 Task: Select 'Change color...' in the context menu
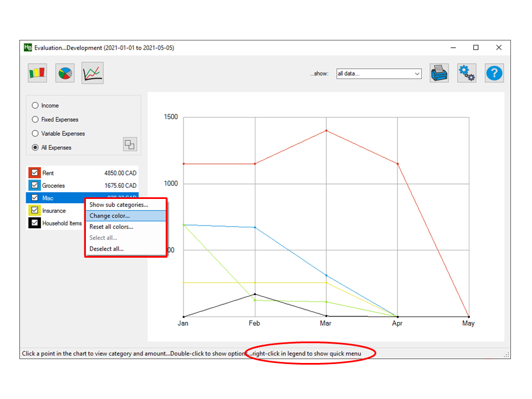coord(110,216)
